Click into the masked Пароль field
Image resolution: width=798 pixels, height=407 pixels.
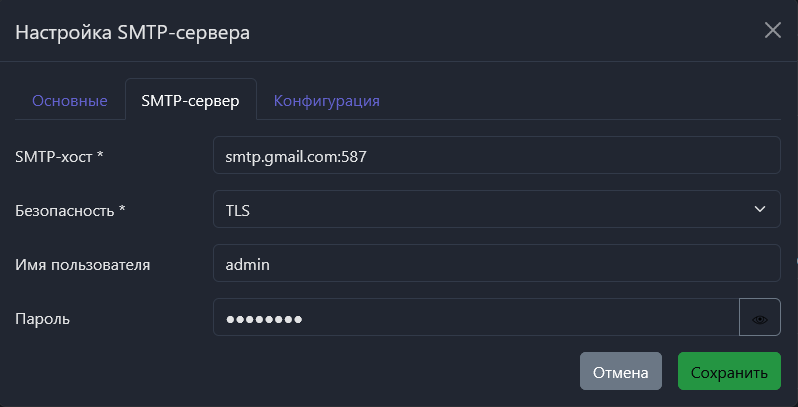(475, 319)
